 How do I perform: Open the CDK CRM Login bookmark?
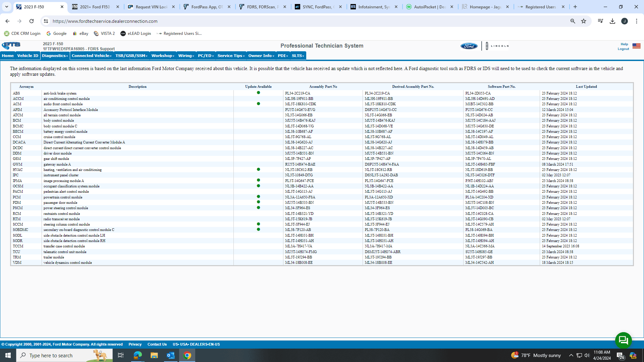[x=22, y=34]
